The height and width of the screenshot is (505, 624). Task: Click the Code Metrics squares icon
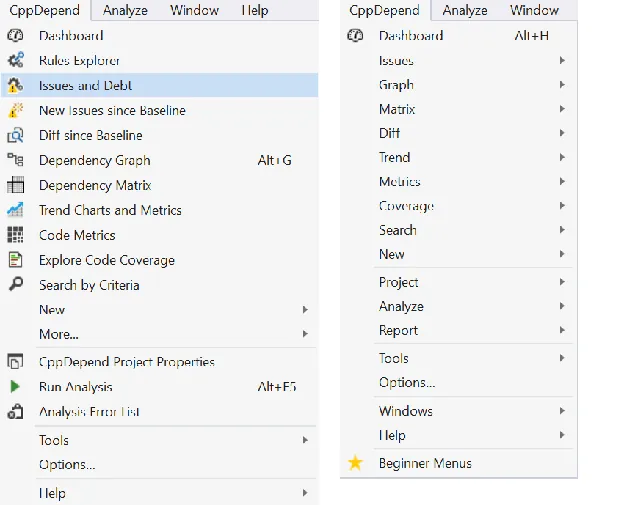point(15,235)
